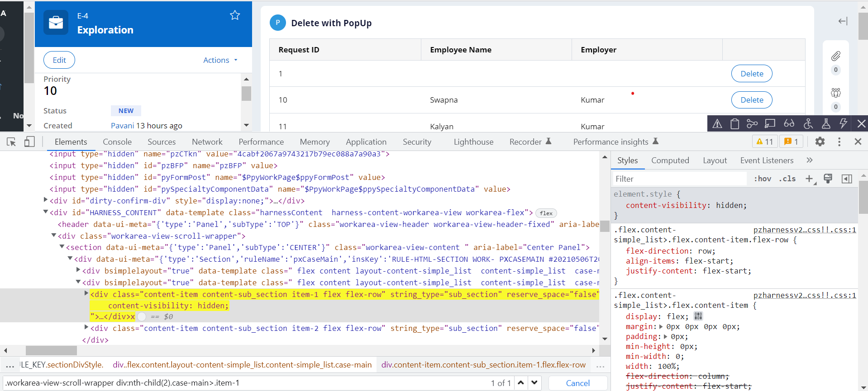Switch to the Computed styles tab
868x391 pixels.
pos(670,160)
